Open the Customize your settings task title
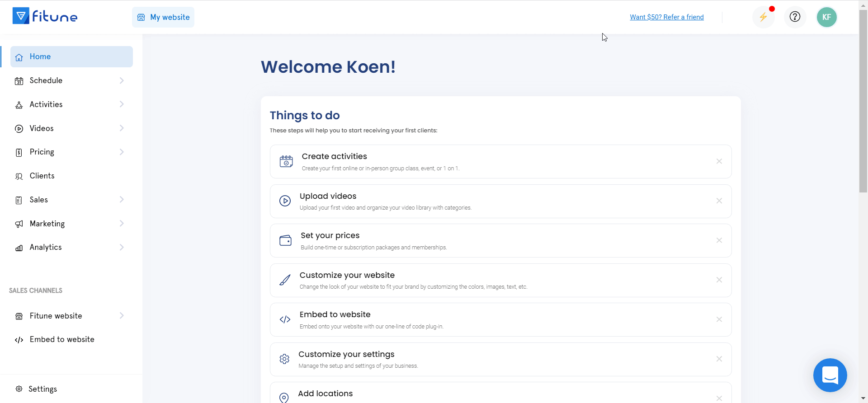 [346, 354]
